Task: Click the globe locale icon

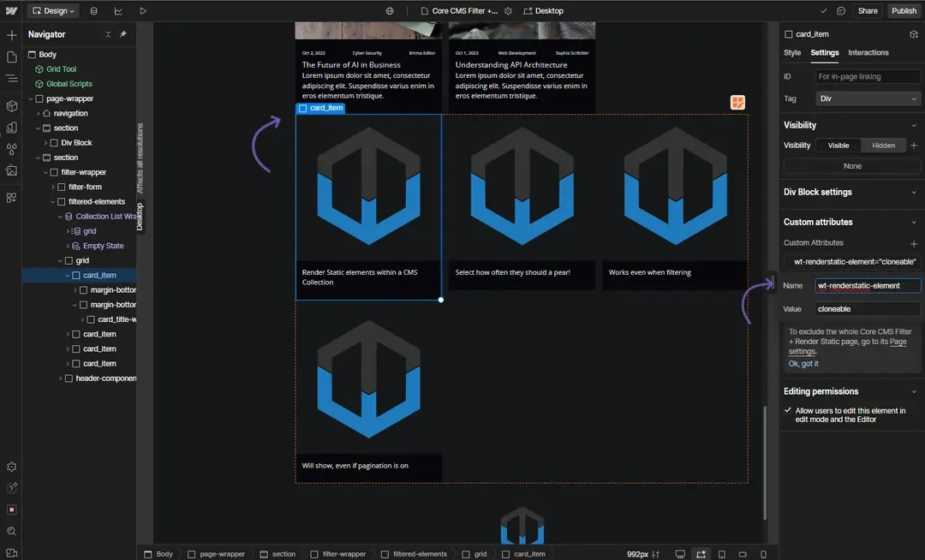Action: pos(390,10)
